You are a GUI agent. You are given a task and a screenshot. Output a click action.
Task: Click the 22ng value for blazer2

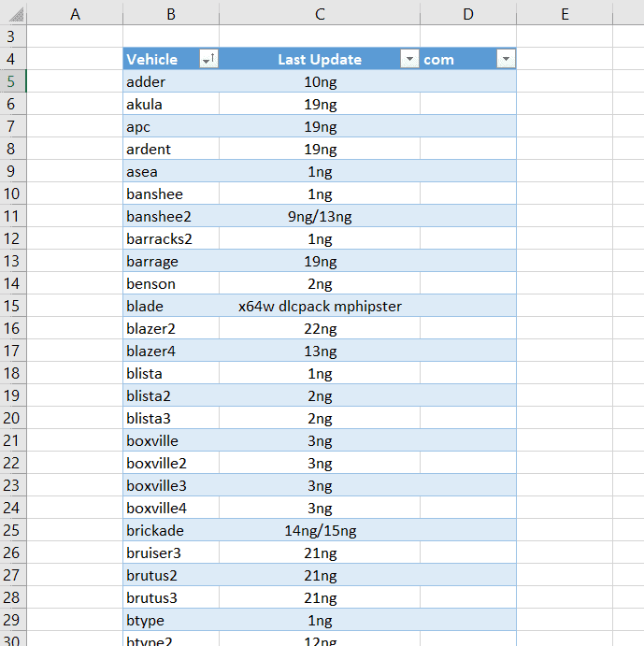tap(320, 328)
